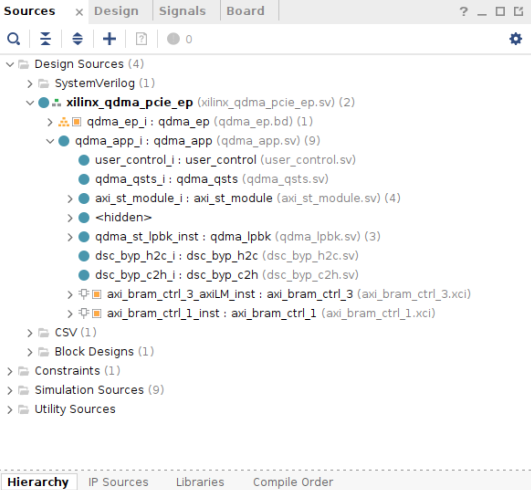This screenshot has height=490, width=531.
Task: Click the float panel icon in header
Action: point(518,12)
